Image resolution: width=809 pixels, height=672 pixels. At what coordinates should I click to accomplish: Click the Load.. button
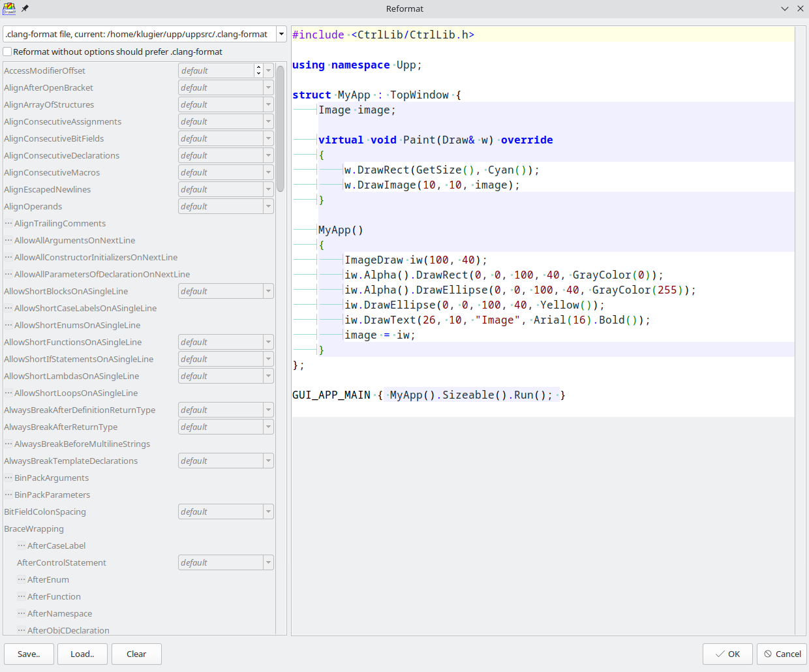click(x=82, y=654)
